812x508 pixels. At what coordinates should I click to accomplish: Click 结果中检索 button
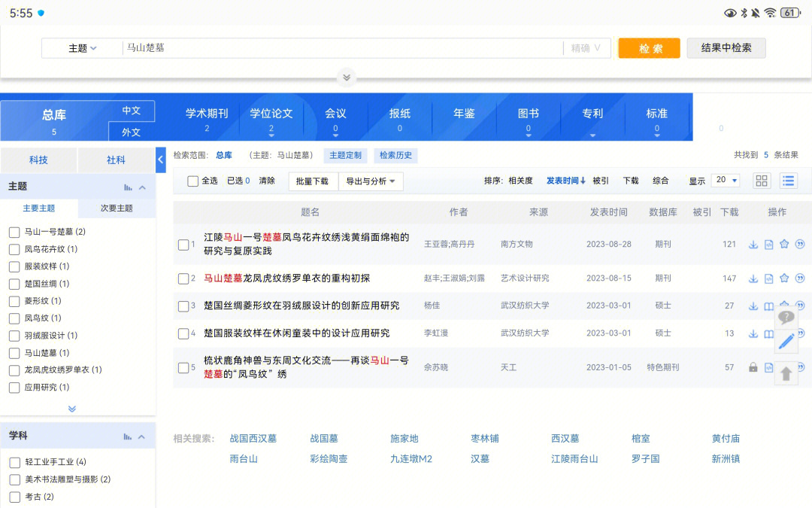click(x=726, y=47)
